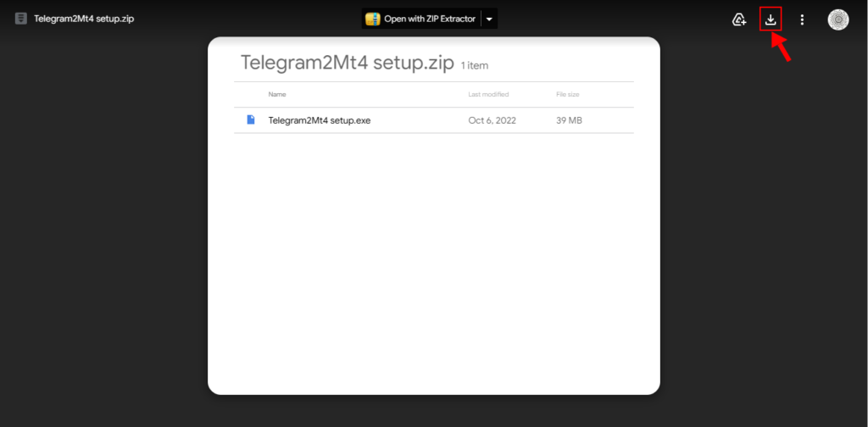Screen dimensions: 868x427
Task: Click the yellow ZIP Extractor app icon
Action: click(x=372, y=19)
